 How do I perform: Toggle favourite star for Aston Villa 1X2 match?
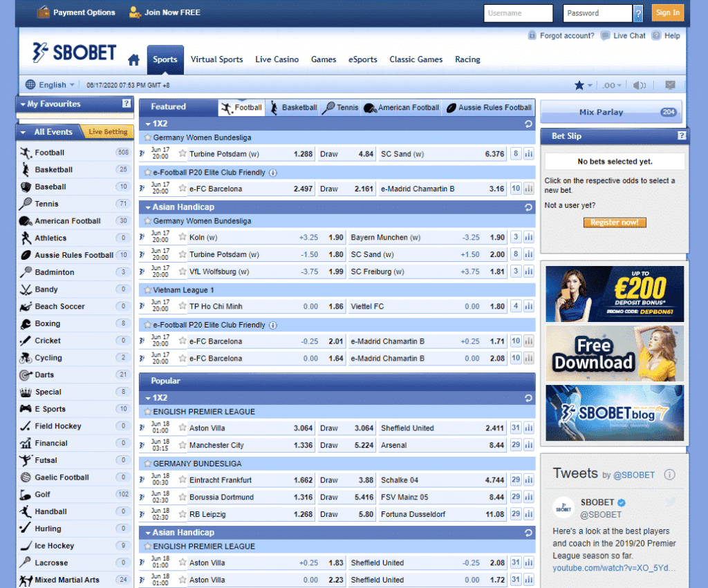(x=183, y=428)
